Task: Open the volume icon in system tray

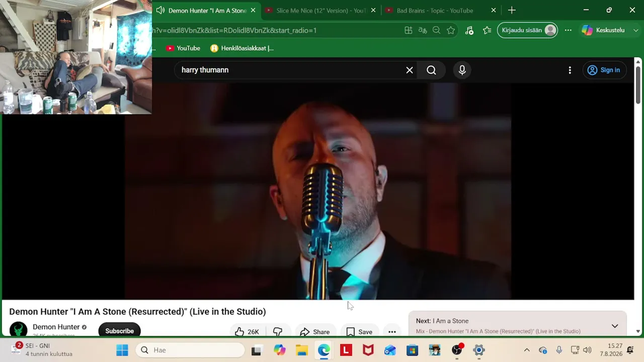Action: pos(587,350)
